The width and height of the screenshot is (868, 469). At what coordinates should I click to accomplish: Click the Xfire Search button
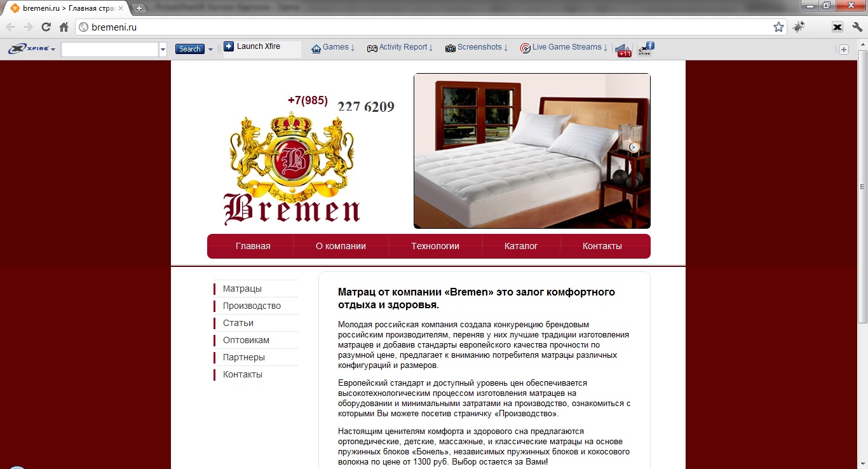point(189,49)
